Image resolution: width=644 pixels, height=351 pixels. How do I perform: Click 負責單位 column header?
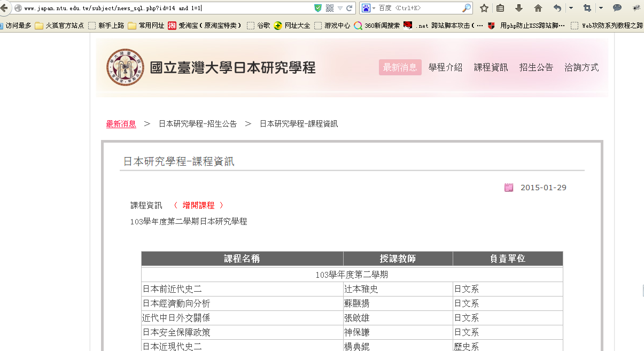pos(508,259)
